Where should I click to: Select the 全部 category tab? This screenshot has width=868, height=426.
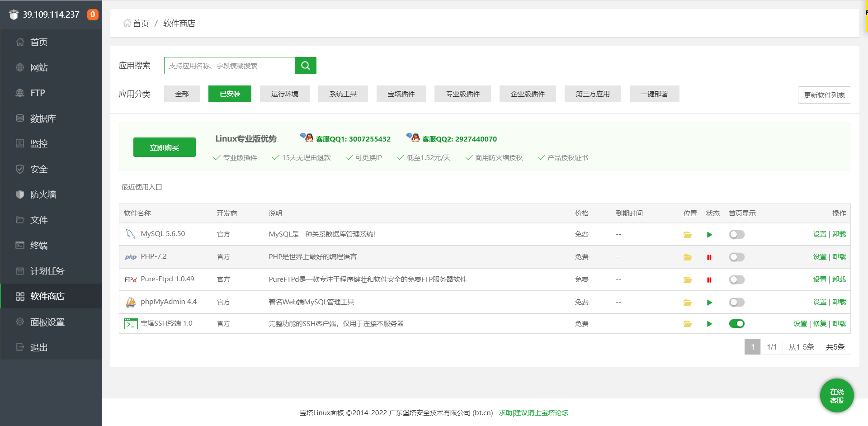[x=182, y=94]
